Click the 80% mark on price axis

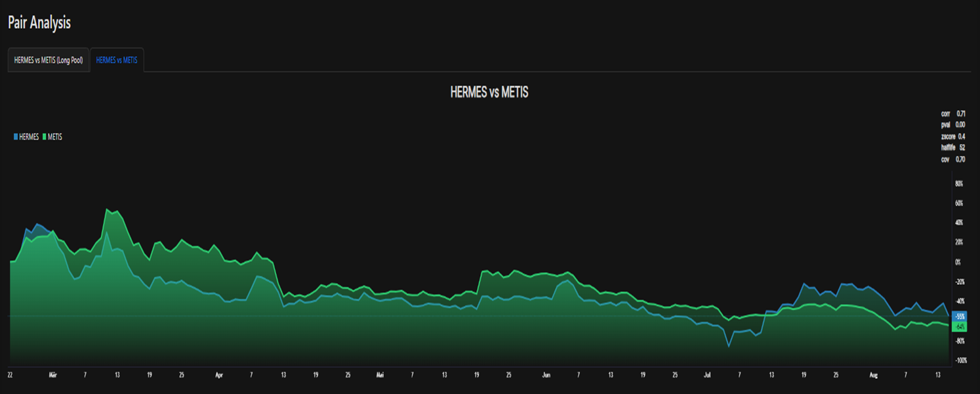958,183
